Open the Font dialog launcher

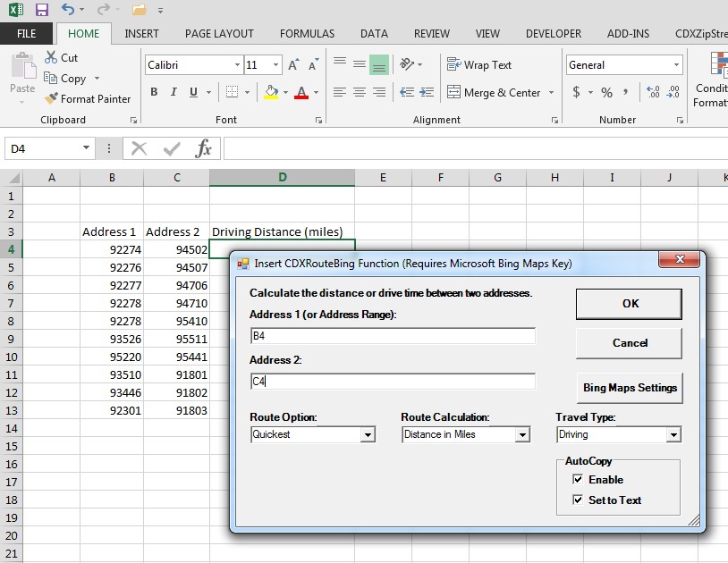(318, 120)
